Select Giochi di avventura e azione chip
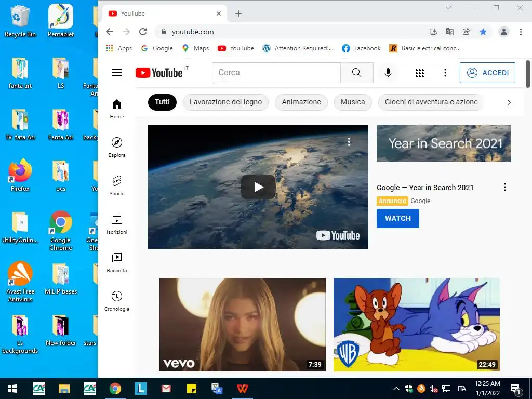Screen dimensions: 532x399 [431, 102]
